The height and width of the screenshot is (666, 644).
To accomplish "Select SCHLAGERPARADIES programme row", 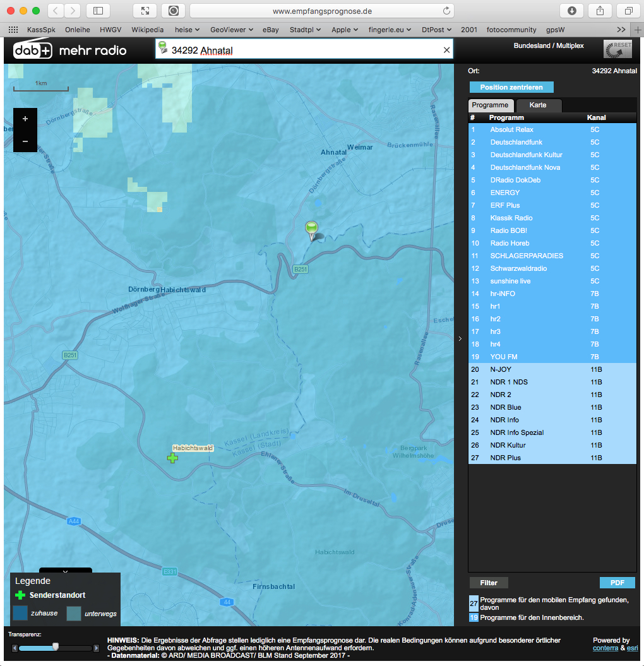I will (x=552, y=256).
